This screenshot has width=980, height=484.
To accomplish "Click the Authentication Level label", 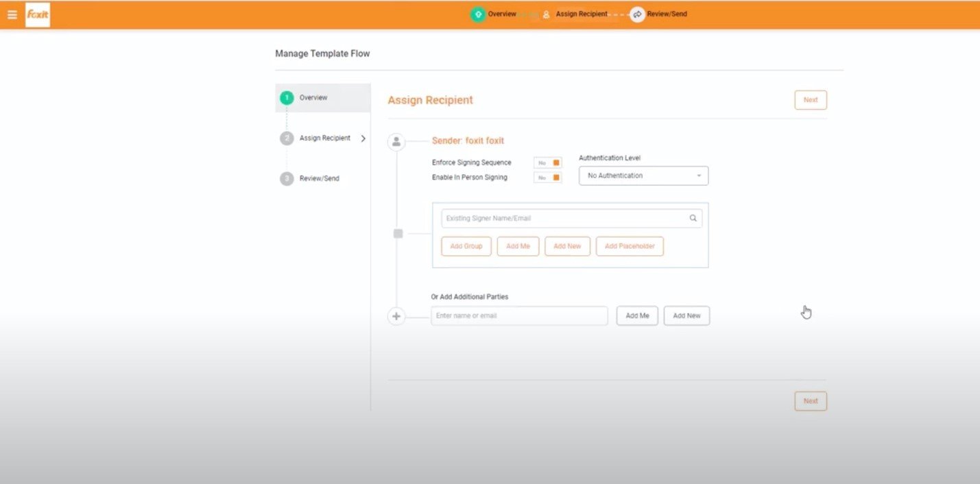I will 610,158.
